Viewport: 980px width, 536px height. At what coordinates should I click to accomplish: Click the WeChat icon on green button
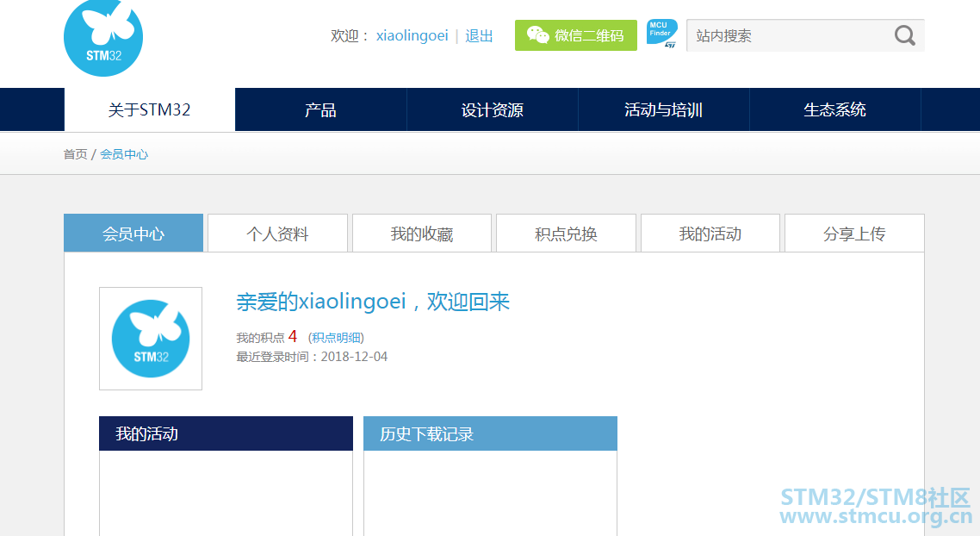pos(537,35)
